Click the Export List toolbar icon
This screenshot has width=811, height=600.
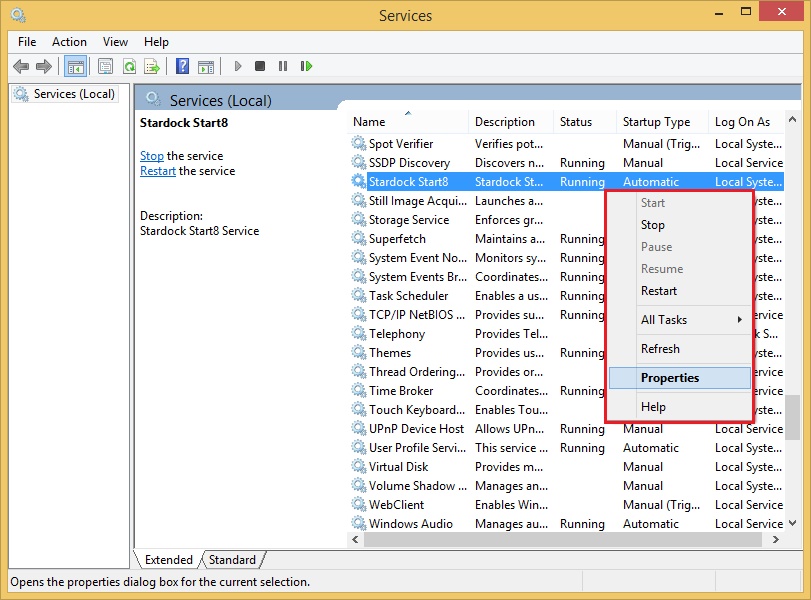(151, 66)
